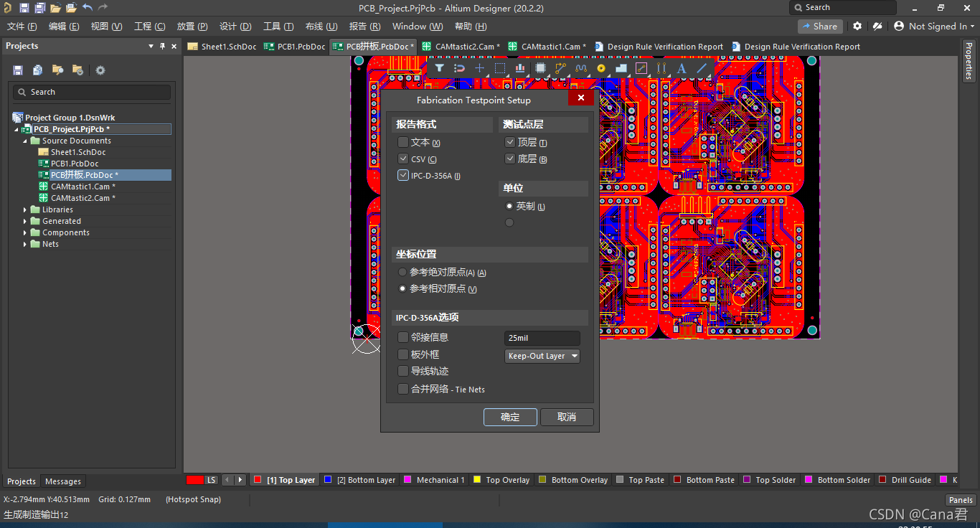The height and width of the screenshot is (528, 980).
Task: Uncheck the 顶层 testpoint layer checkbox
Action: pos(509,141)
